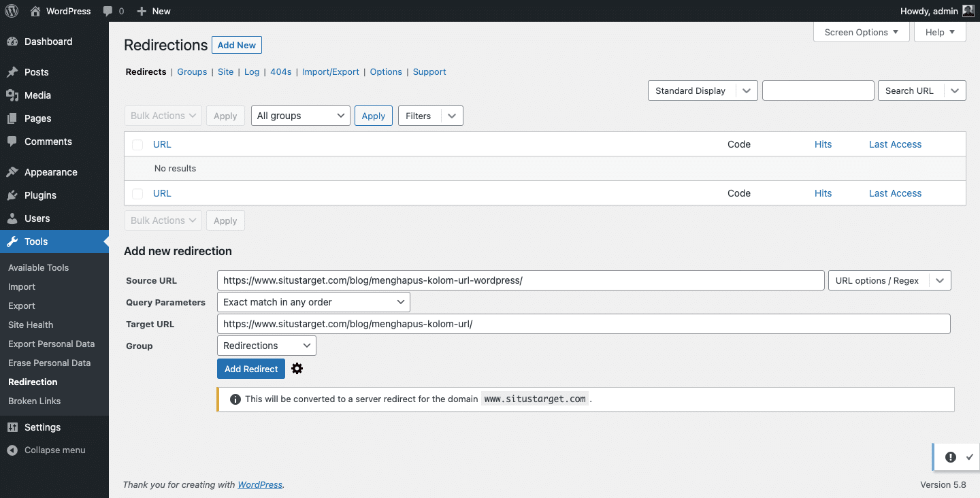The height and width of the screenshot is (498, 980).
Task: Open the WordPress link in the footer
Action: (x=260, y=484)
